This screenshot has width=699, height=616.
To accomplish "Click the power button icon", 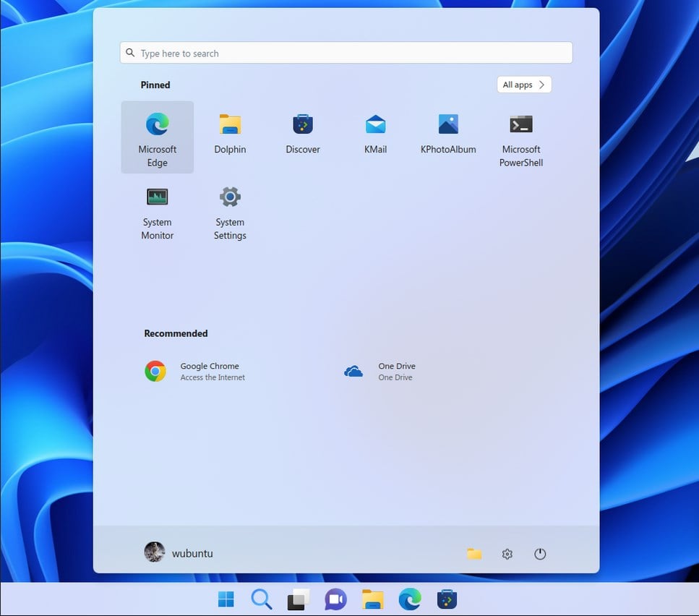I will (540, 554).
